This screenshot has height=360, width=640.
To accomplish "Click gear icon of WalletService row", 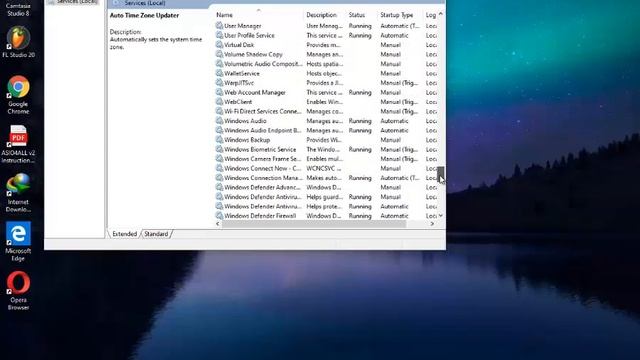I will click(219, 73).
